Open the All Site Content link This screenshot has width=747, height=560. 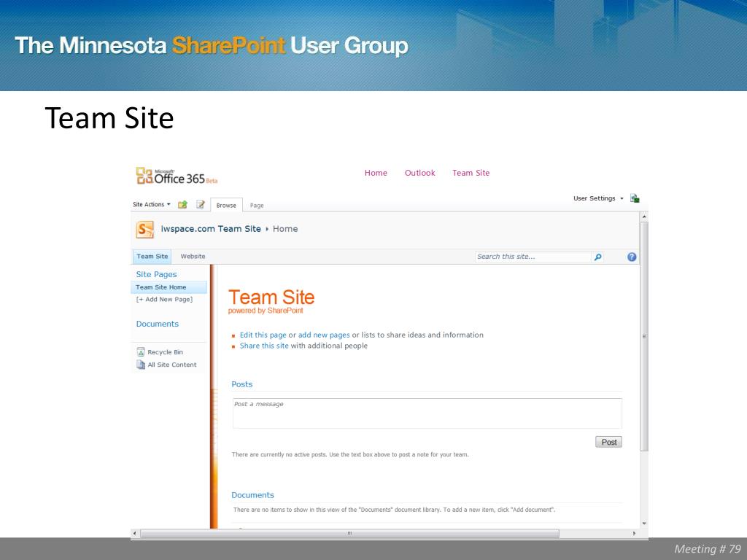point(172,365)
